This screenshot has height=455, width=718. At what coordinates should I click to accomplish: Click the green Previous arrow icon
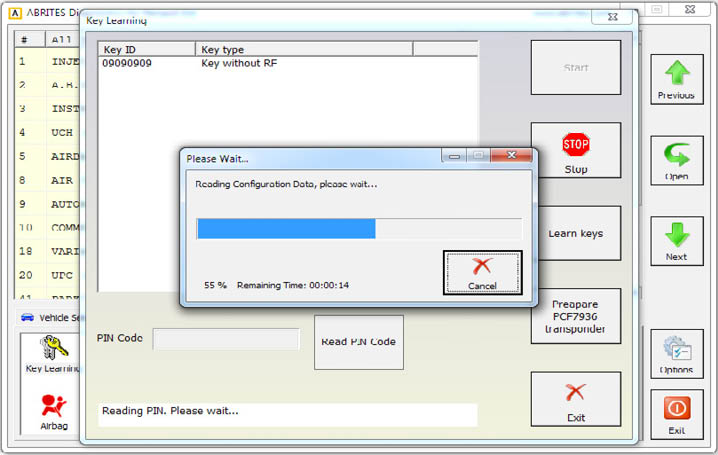[676, 80]
